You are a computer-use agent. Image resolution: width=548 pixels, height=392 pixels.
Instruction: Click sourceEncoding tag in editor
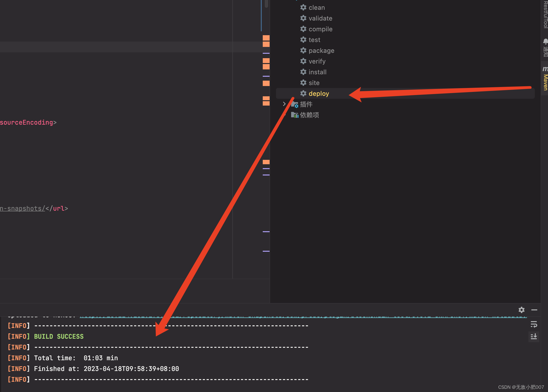point(26,122)
